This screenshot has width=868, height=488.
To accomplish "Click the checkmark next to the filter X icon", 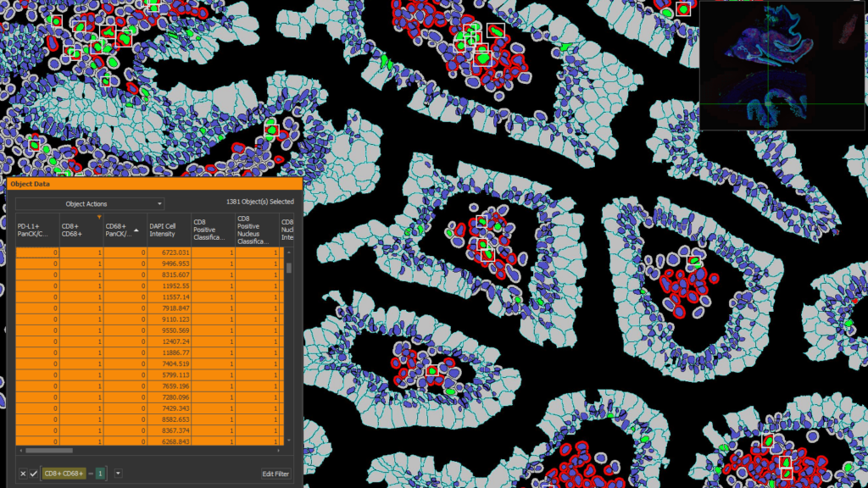I will [32, 474].
